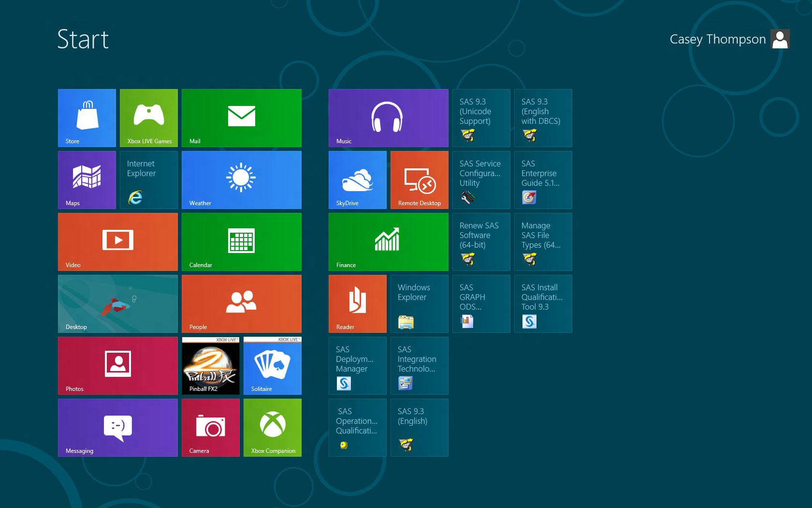
Task: Launch Xbox LIVE Games tile
Action: point(149,118)
